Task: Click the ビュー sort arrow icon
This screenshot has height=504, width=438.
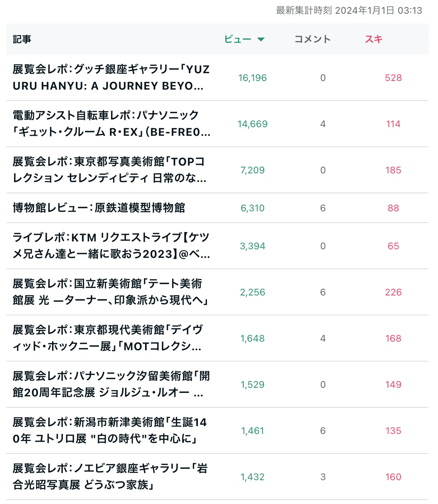Action: click(x=261, y=39)
